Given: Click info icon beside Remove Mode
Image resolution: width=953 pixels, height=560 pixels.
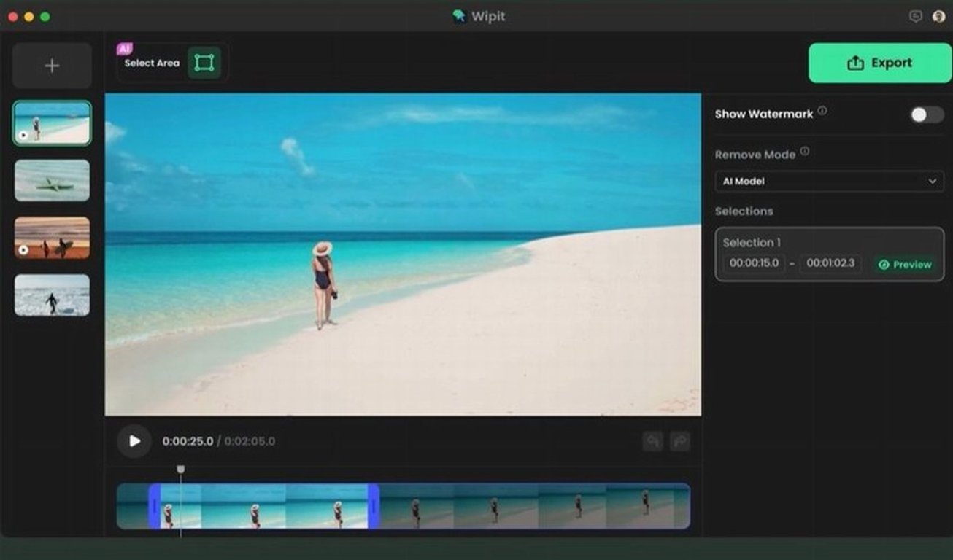Looking at the screenshot, I should click(x=805, y=152).
